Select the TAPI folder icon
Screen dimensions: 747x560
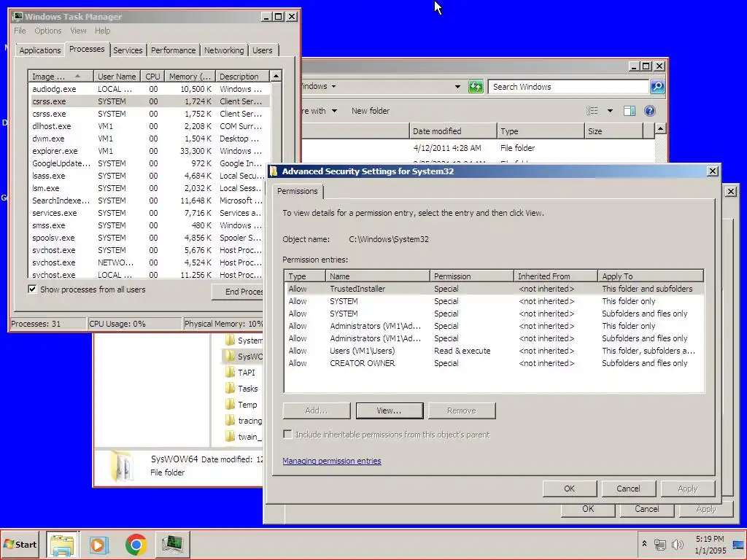click(x=230, y=373)
